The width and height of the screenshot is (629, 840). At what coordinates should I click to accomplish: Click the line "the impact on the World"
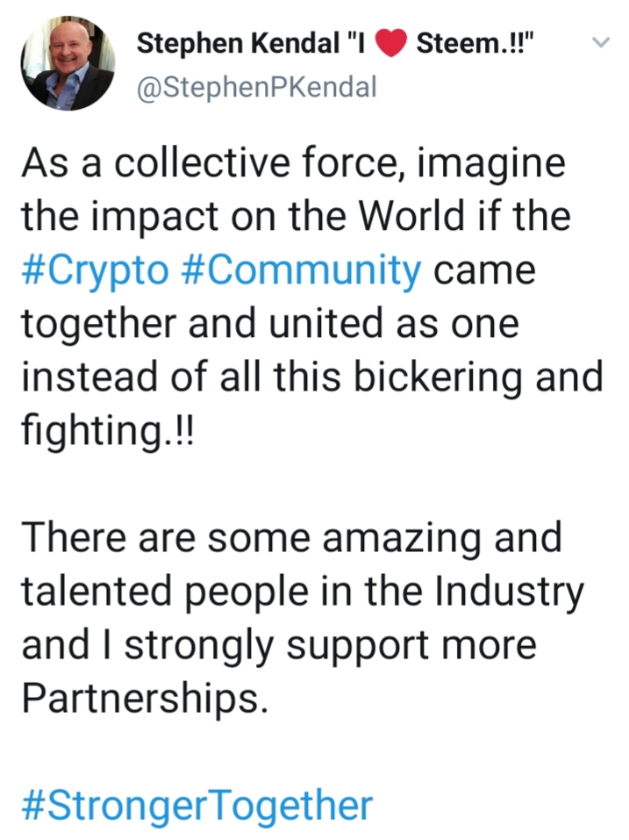(296, 217)
